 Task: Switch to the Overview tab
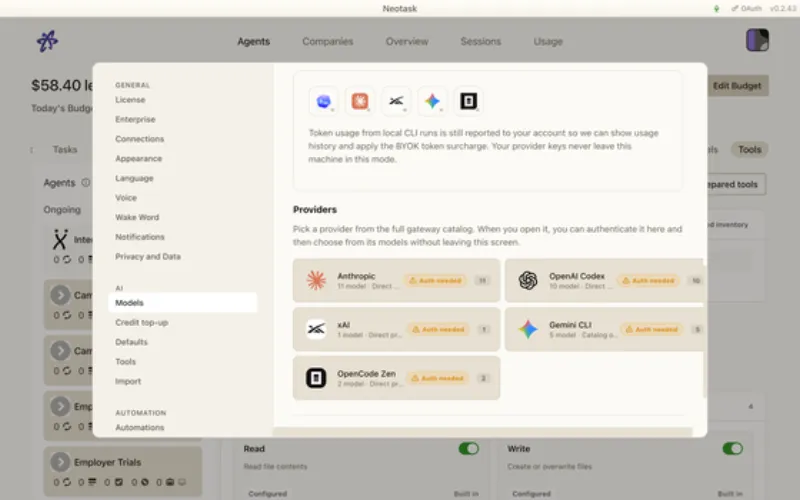tap(407, 41)
